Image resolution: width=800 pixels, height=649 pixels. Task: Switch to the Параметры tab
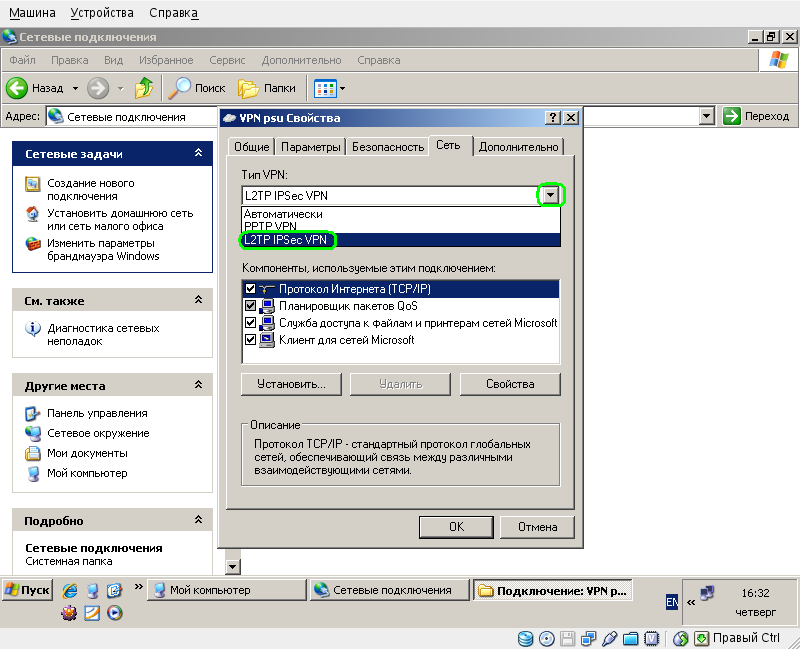pos(311,147)
